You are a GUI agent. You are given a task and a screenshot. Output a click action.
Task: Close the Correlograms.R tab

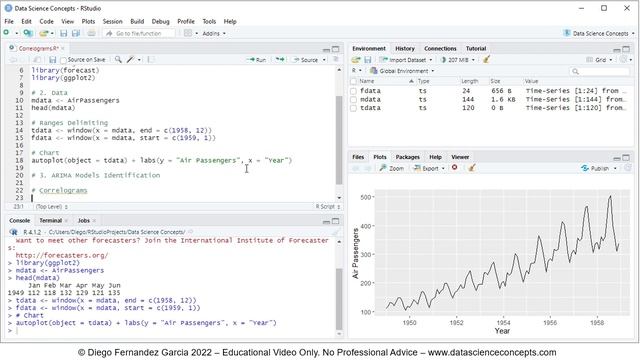(x=63, y=49)
